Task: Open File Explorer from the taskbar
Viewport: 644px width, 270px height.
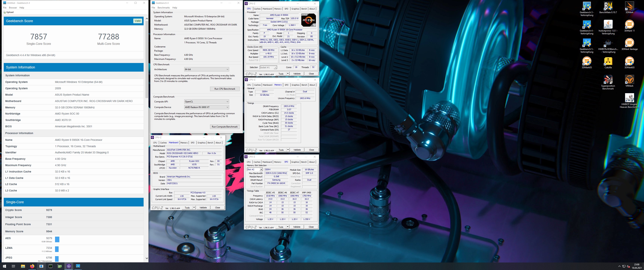Action: (x=23, y=266)
